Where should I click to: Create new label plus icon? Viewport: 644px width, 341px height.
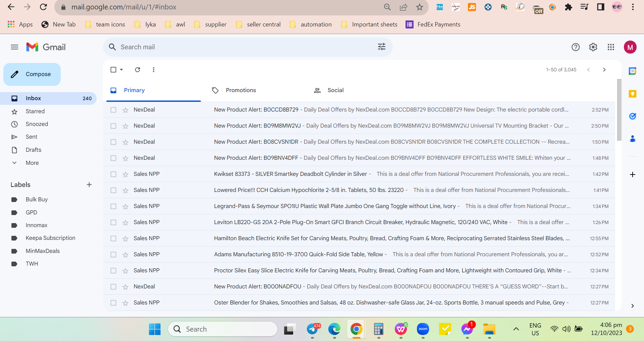click(89, 185)
